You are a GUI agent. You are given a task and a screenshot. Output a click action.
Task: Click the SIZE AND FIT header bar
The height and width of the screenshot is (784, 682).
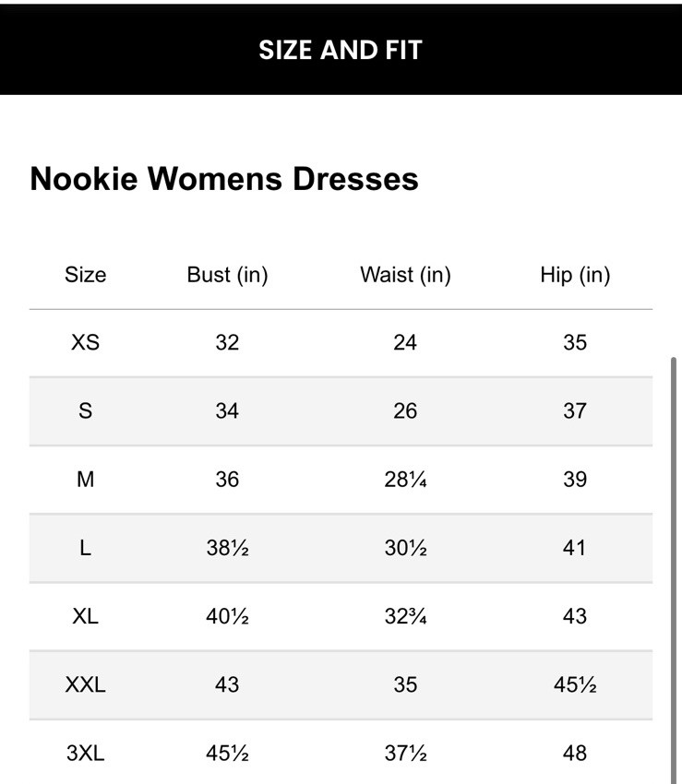[x=340, y=50]
